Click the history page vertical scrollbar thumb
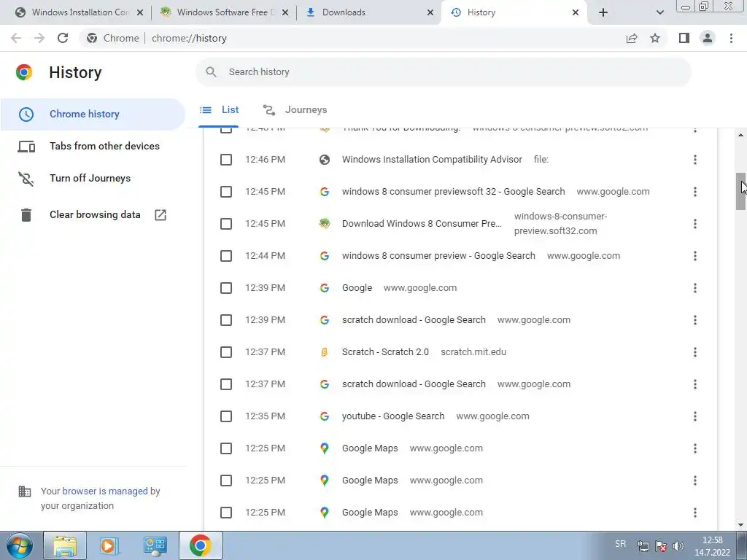Viewport: 747px width, 560px height. pyautogui.click(x=741, y=192)
